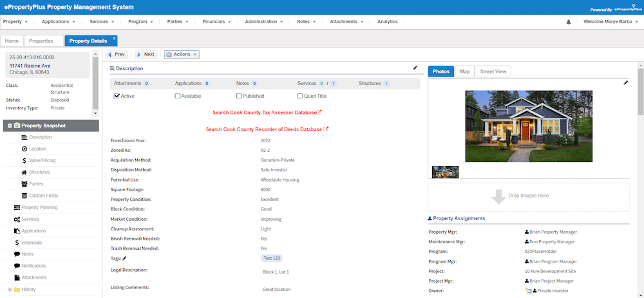Click the Test 123 tag chip
Viewport: 644px width, 298px height.
272,258
